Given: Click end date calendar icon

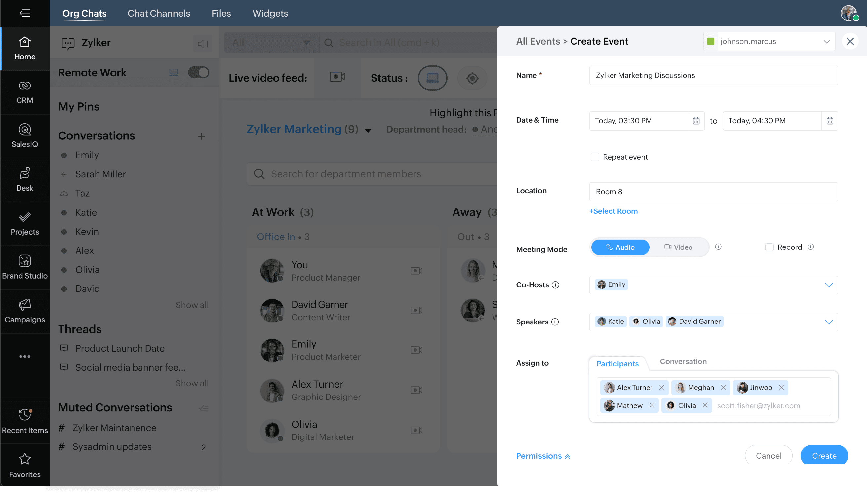Looking at the screenshot, I should [x=829, y=121].
